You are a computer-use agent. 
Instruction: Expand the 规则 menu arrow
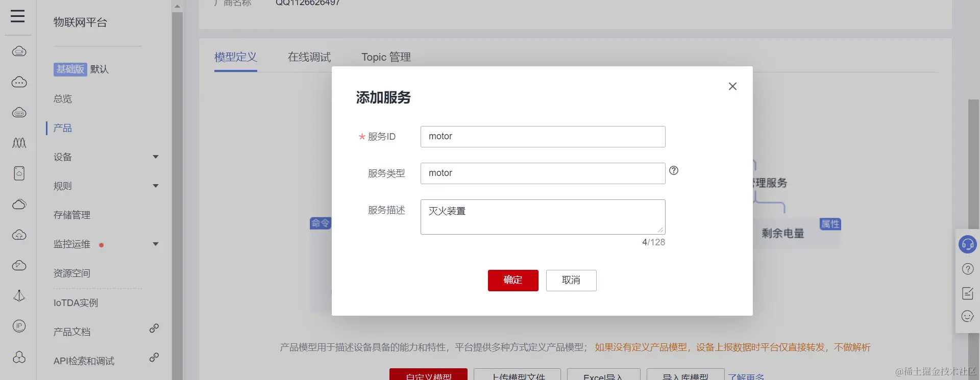pos(156,186)
